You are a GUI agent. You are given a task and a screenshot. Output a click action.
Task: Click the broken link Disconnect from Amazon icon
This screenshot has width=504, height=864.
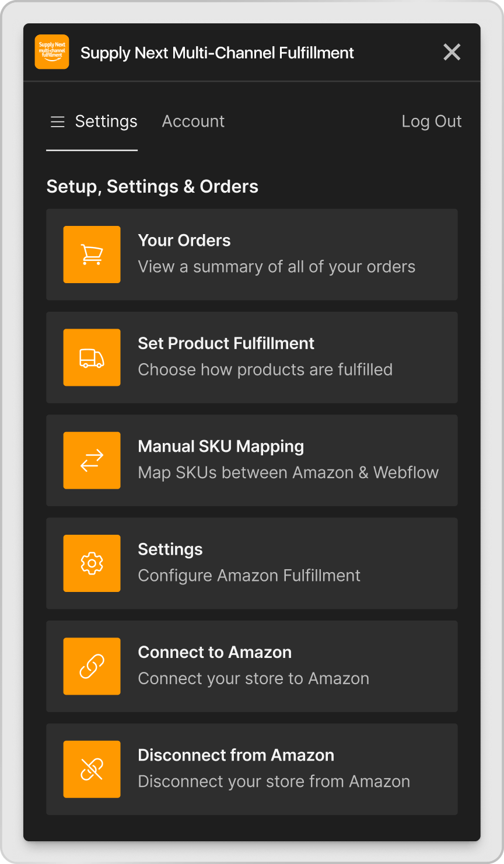(x=92, y=769)
